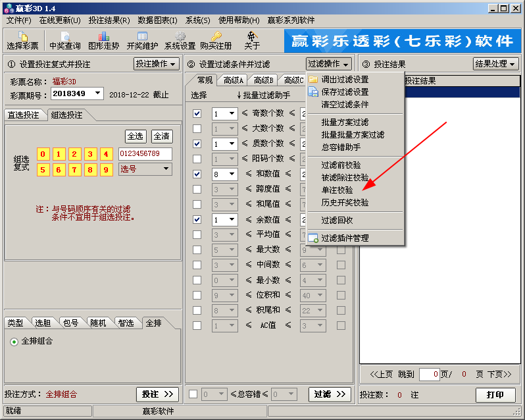Uncheck the 奇数个数 filter checkbox

click(x=197, y=113)
